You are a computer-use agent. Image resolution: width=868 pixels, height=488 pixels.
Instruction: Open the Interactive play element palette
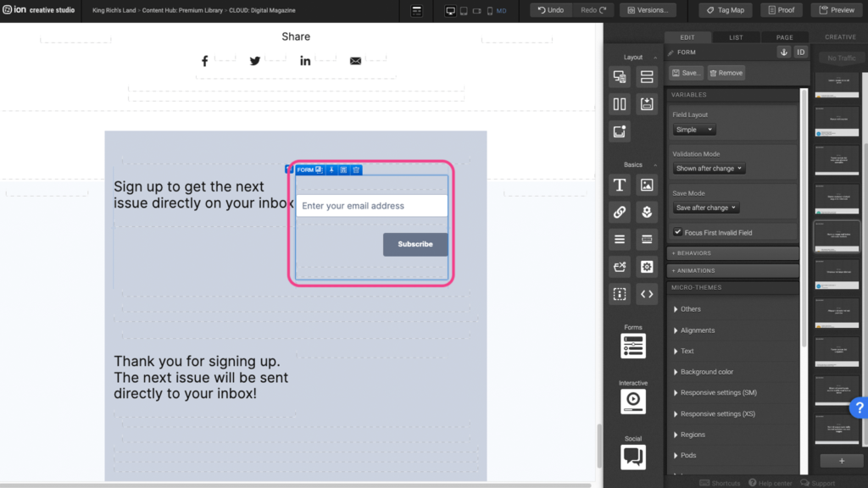point(632,401)
